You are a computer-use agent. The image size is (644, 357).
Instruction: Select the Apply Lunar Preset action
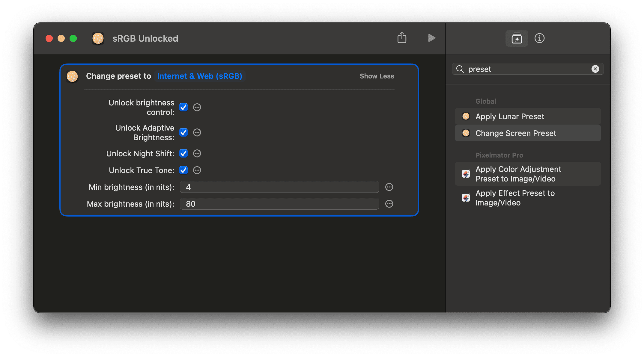(x=528, y=116)
